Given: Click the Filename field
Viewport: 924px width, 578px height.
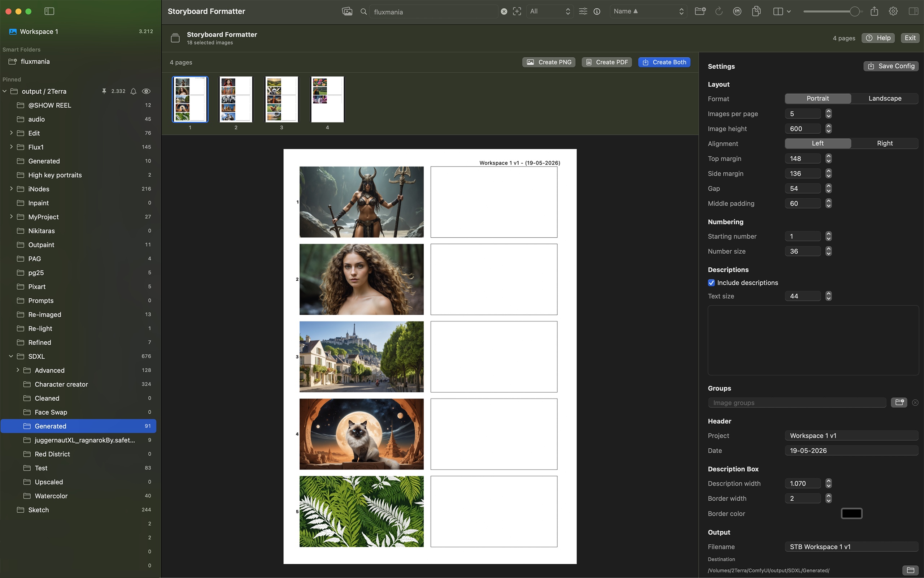Looking at the screenshot, I should pos(851,547).
